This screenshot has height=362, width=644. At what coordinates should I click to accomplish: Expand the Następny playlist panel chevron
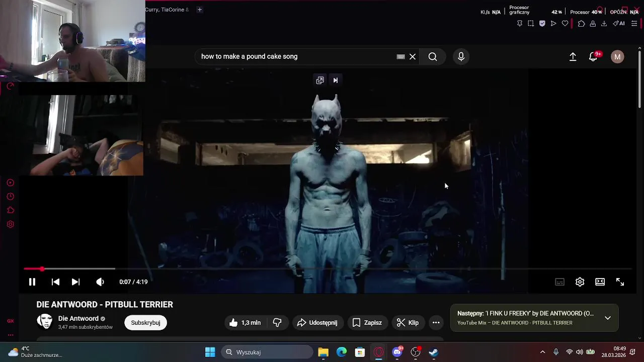[608, 318]
